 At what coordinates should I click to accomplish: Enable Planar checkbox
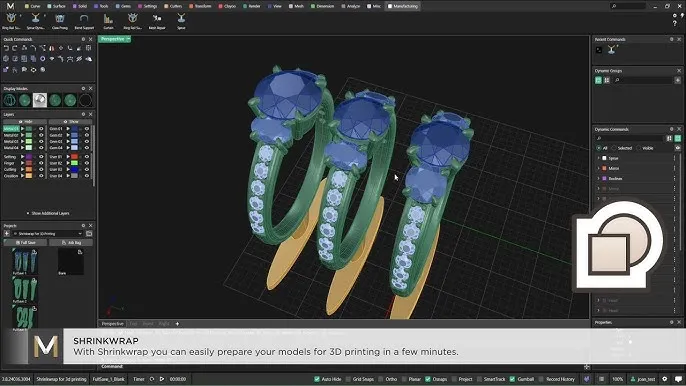click(404, 379)
